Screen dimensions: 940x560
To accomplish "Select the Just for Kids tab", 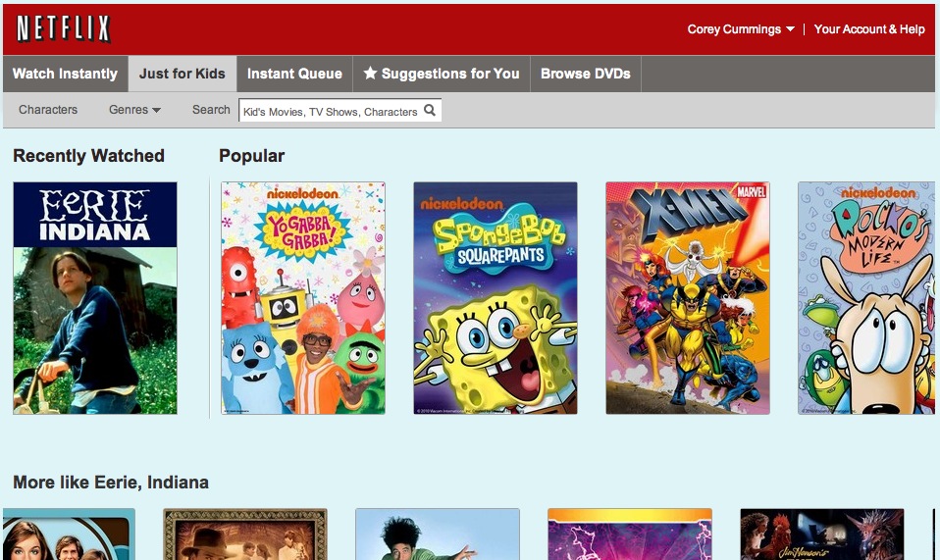I will point(183,74).
